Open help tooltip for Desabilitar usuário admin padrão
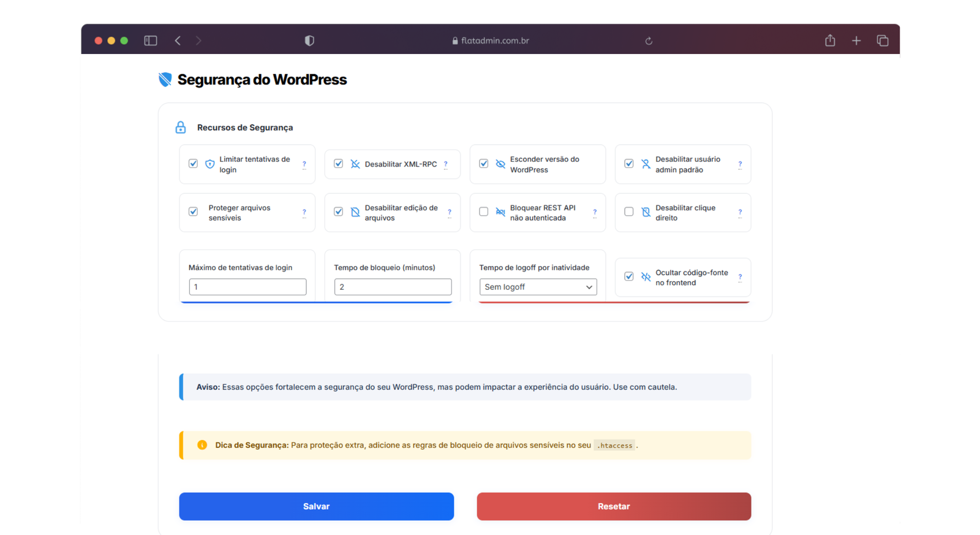Viewport: 980px width, 535px height. click(x=740, y=164)
